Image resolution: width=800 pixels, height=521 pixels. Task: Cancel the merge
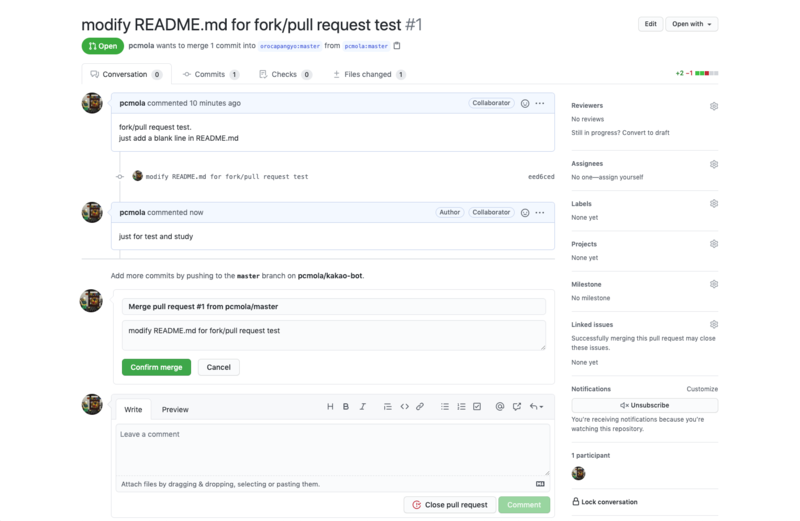point(218,367)
